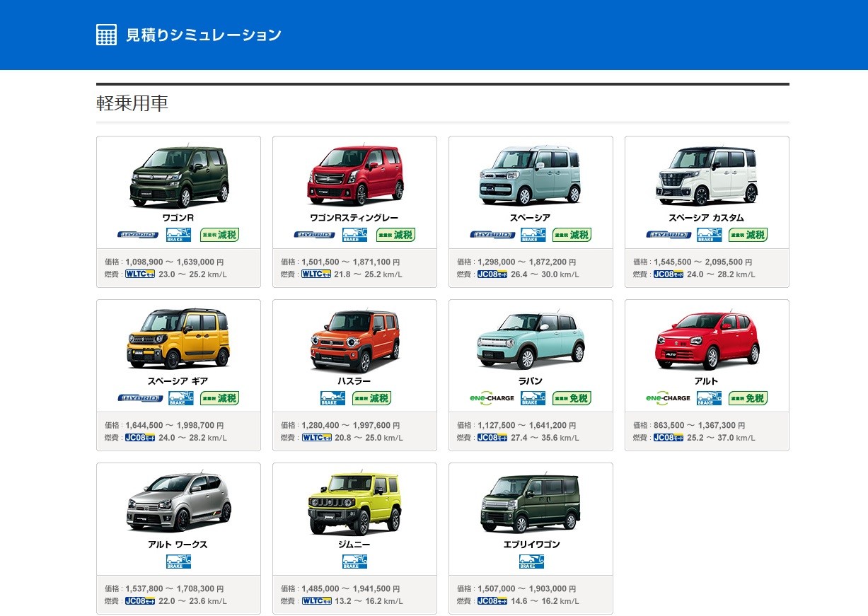Click the ラパン fuel value 27.4 〜 35.6 km/L

545,438
